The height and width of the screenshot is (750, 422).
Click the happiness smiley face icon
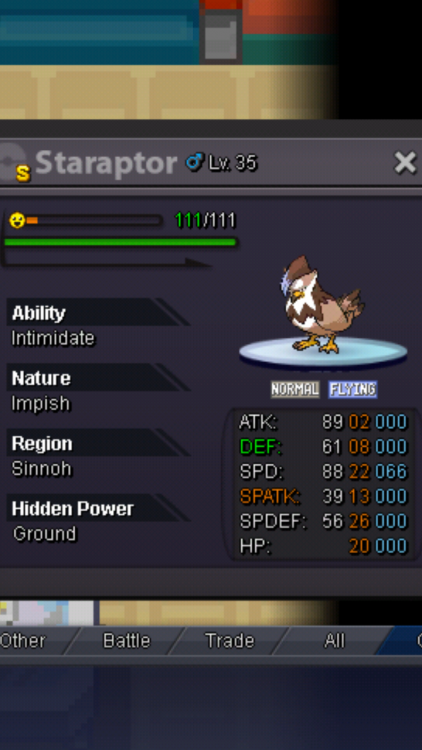point(17,220)
